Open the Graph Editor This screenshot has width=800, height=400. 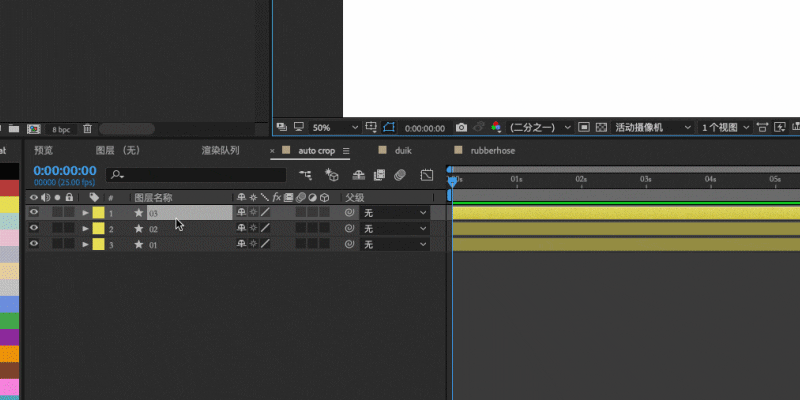pyautogui.click(x=427, y=175)
